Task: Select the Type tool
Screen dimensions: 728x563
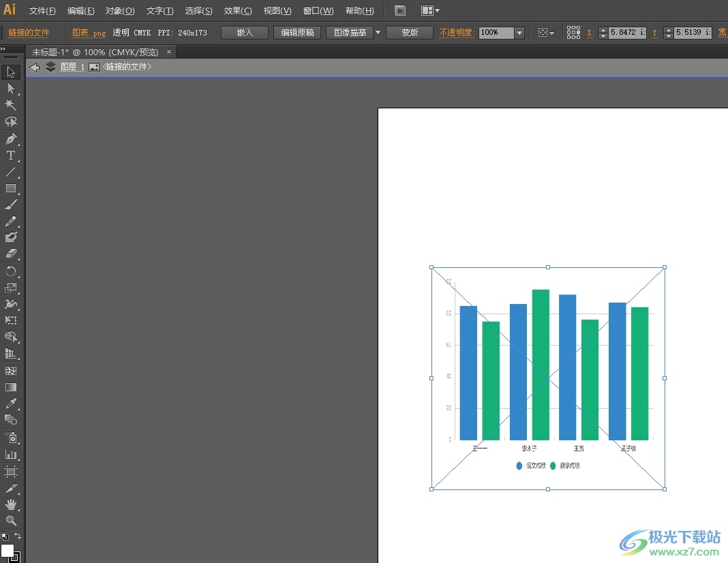Action: 11,155
